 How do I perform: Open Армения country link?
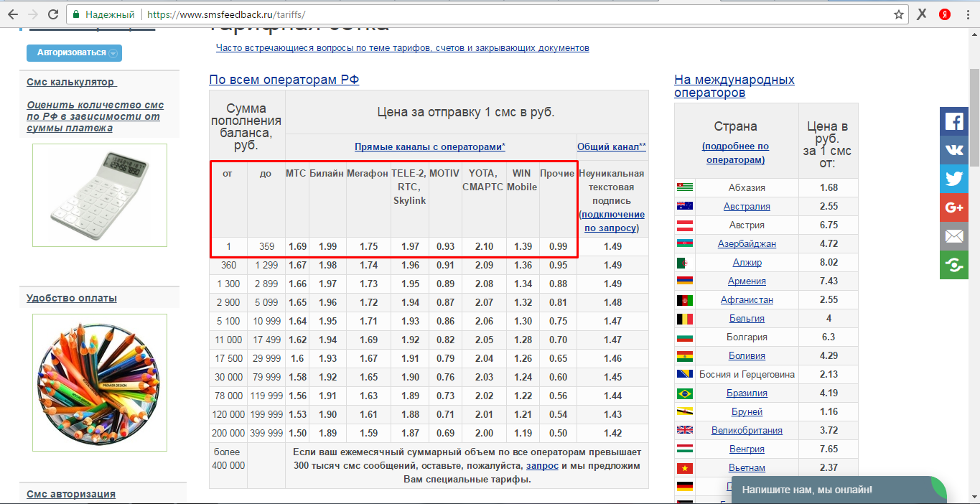[747, 281]
